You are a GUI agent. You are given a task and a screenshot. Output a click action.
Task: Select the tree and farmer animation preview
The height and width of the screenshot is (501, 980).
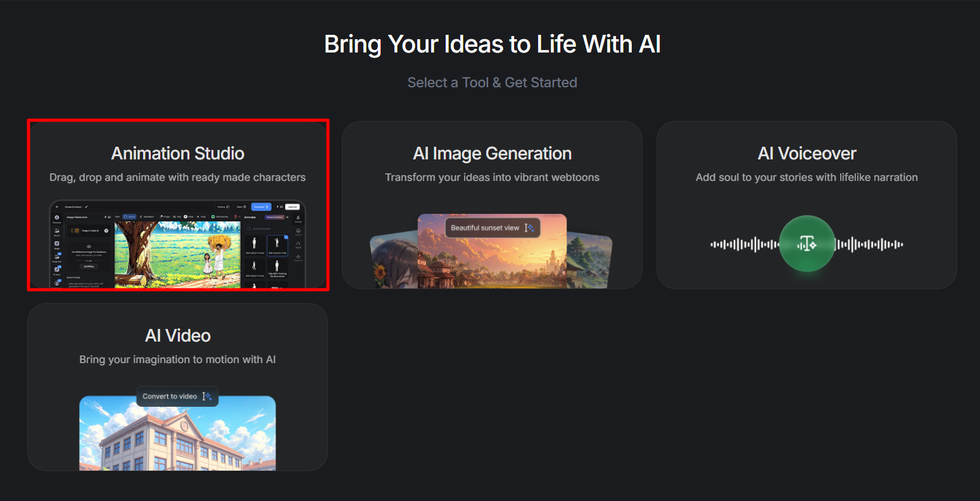(x=178, y=254)
